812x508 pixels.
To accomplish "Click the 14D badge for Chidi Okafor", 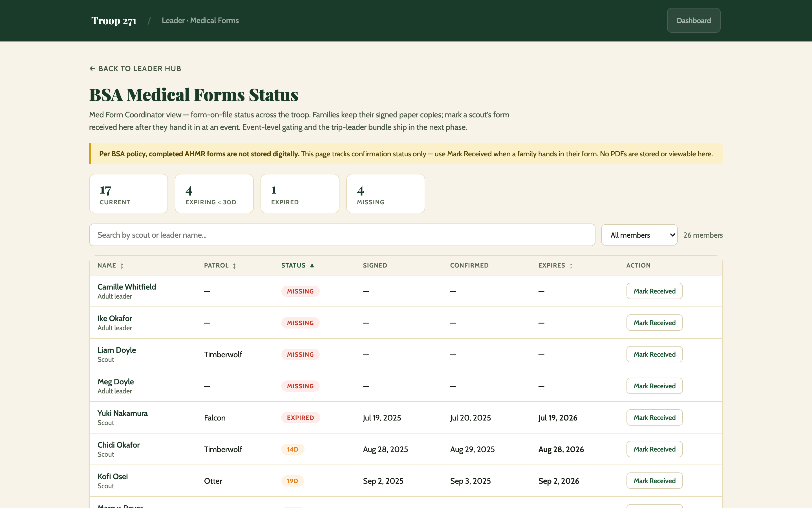I will click(293, 449).
